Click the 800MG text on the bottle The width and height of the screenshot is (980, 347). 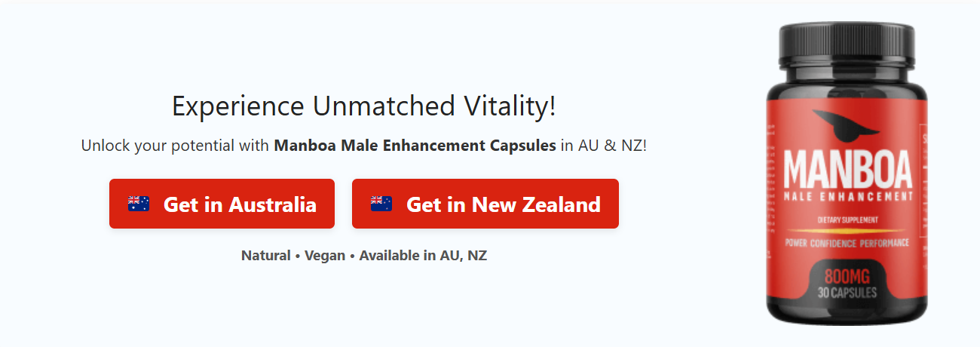847,277
